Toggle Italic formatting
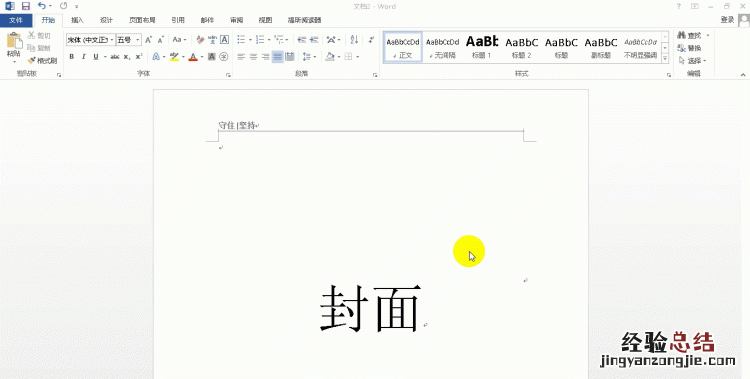Viewport: 750px width, 379px height. 83,56
